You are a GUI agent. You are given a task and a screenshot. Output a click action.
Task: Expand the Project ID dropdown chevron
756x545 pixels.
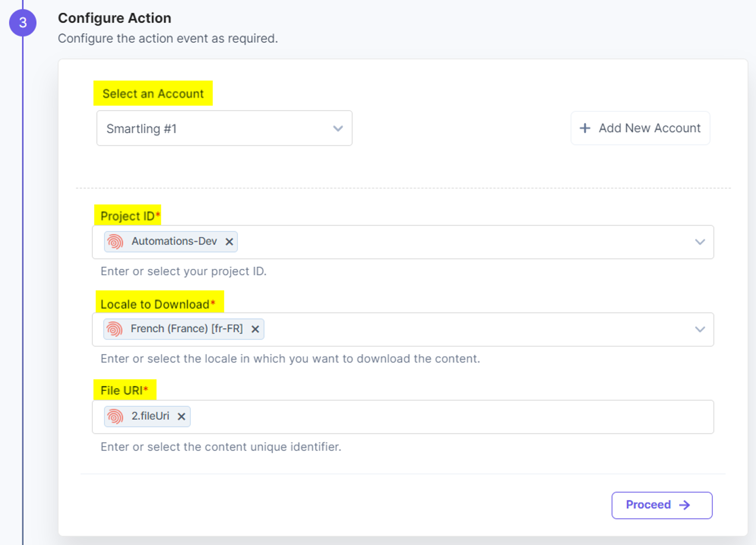click(x=700, y=242)
